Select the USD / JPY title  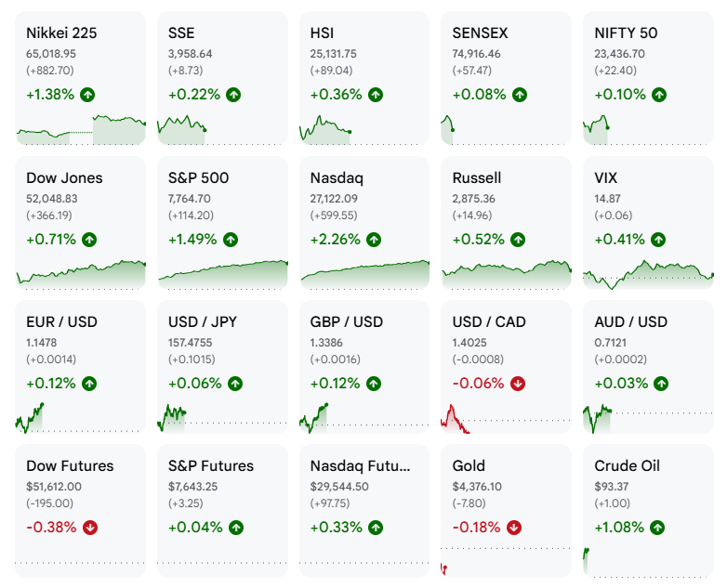point(202,321)
